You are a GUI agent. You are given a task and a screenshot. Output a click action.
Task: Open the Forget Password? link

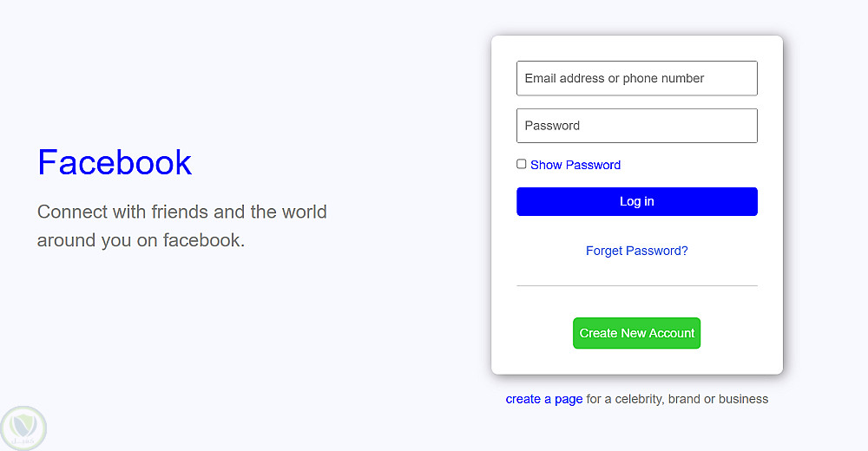tap(636, 251)
